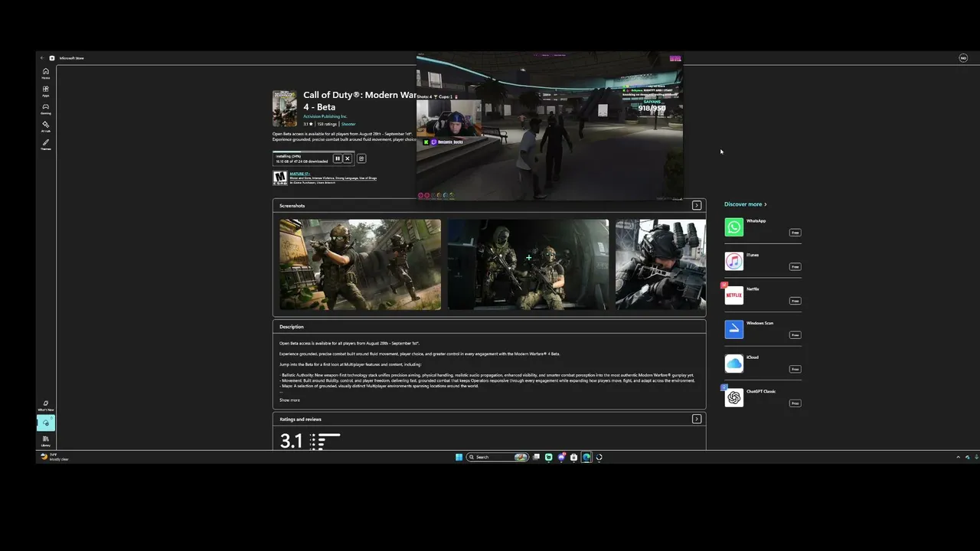Image resolution: width=980 pixels, height=551 pixels.
Task: Open iCloud app icon
Action: click(733, 364)
